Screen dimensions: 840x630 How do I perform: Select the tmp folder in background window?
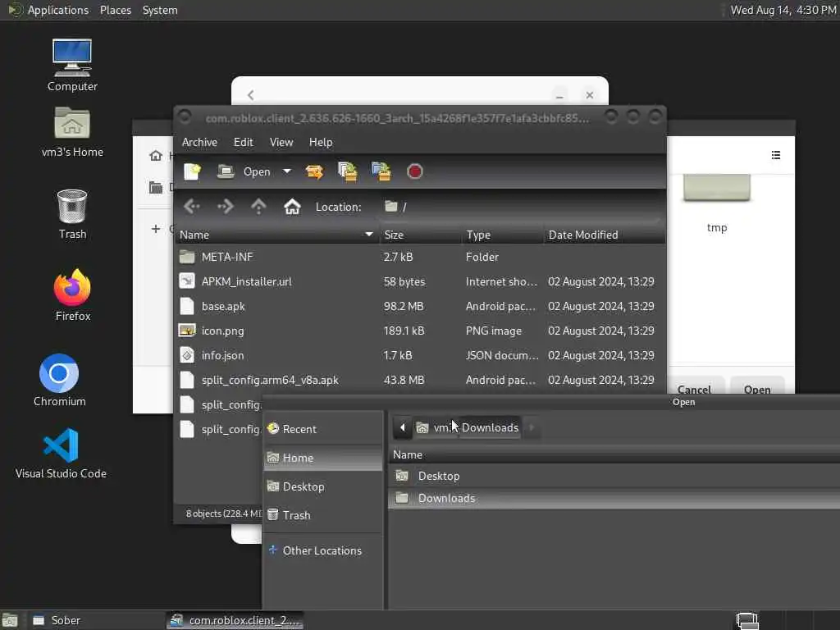point(717,204)
